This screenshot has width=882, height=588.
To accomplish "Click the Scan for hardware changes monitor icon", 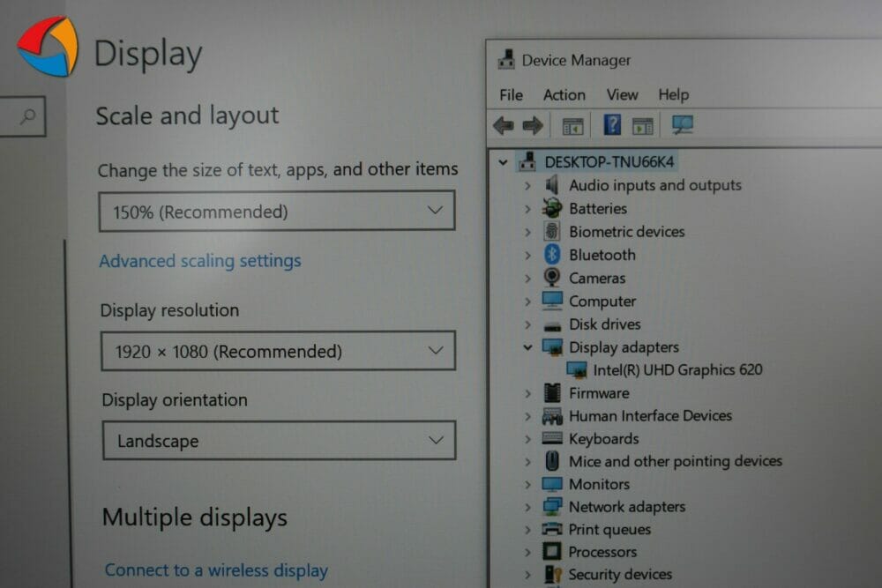I will tap(683, 124).
